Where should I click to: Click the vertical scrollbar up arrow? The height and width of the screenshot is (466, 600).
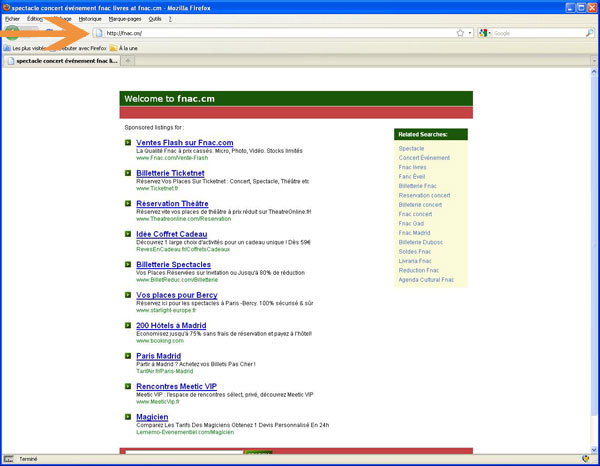(x=594, y=72)
